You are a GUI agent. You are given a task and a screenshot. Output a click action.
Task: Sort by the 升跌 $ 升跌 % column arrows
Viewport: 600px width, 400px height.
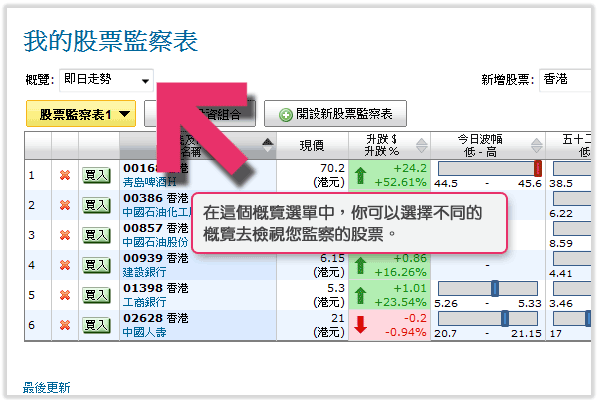pyautogui.click(x=421, y=145)
